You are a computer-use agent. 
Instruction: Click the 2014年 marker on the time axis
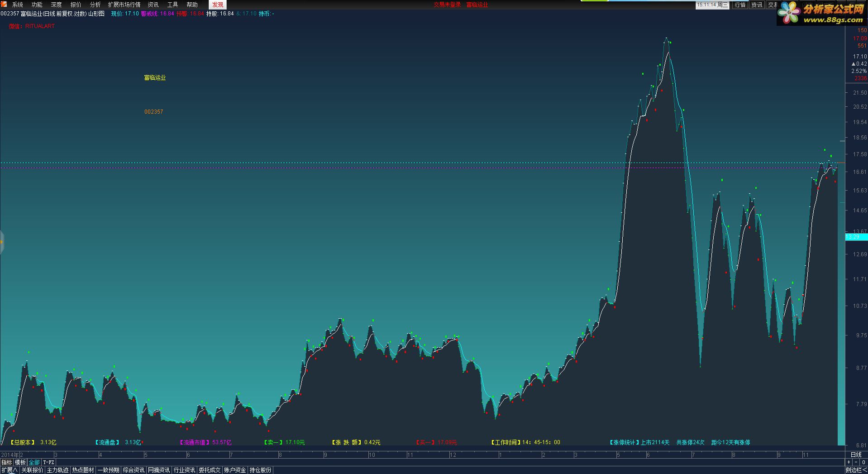[10, 455]
